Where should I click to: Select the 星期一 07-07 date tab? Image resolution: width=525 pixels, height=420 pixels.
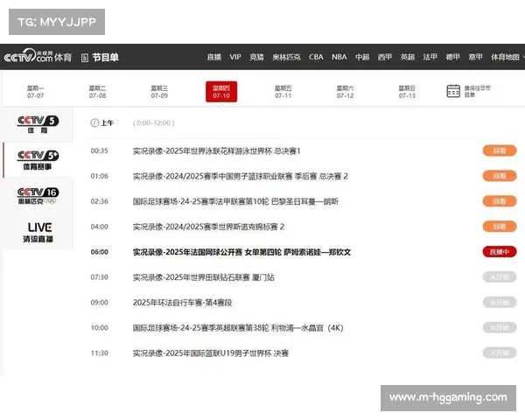tap(36, 92)
